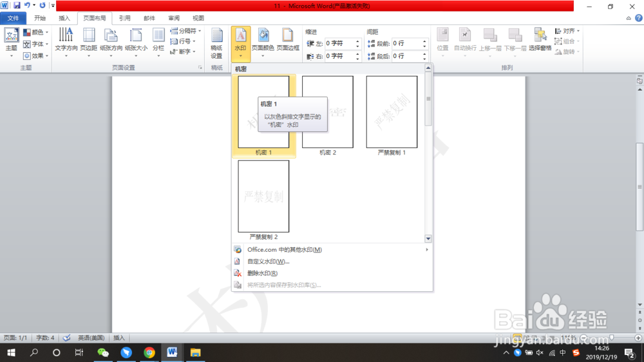The height and width of the screenshot is (362, 644).
Task: Open the Hyphenation dropdown
Action: (183, 52)
